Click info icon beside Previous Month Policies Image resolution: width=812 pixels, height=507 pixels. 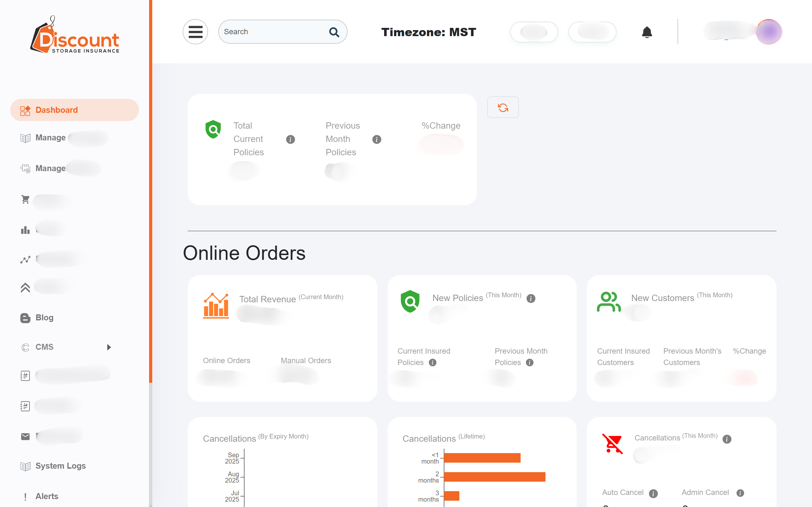coord(377,139)
